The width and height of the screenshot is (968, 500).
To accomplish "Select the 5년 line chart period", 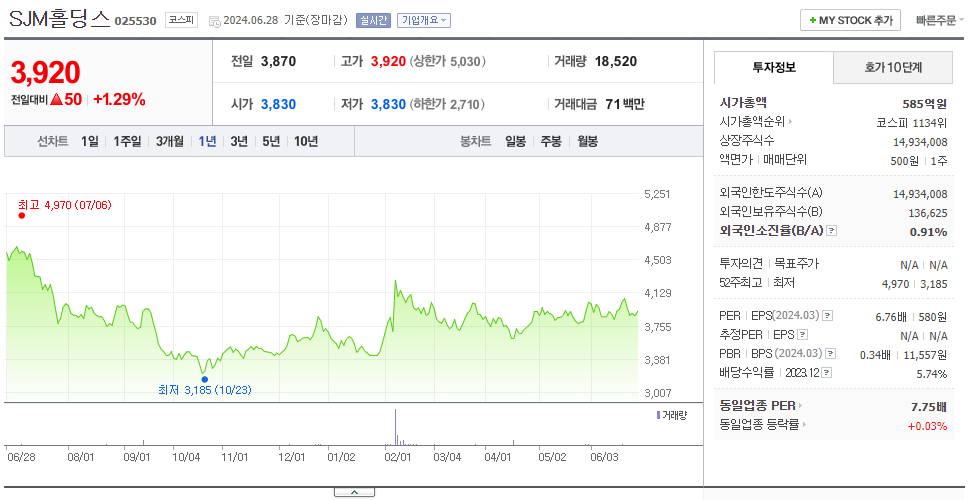I will point(271,141).
